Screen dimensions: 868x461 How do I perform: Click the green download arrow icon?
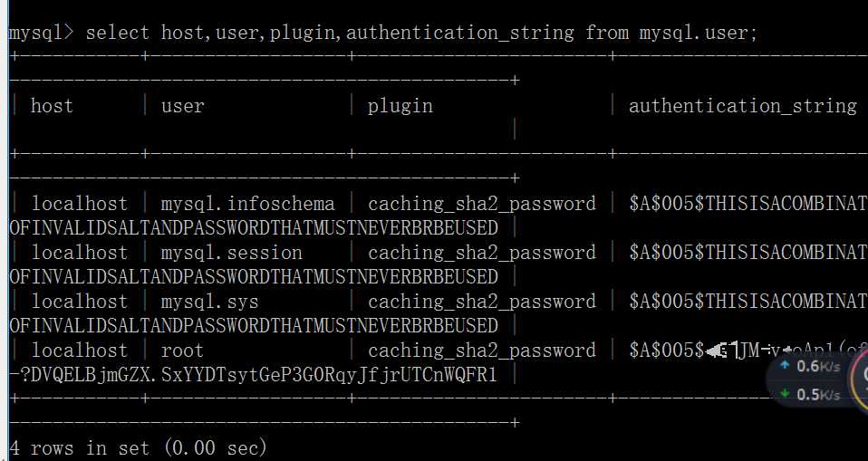(x=785, y=393)
